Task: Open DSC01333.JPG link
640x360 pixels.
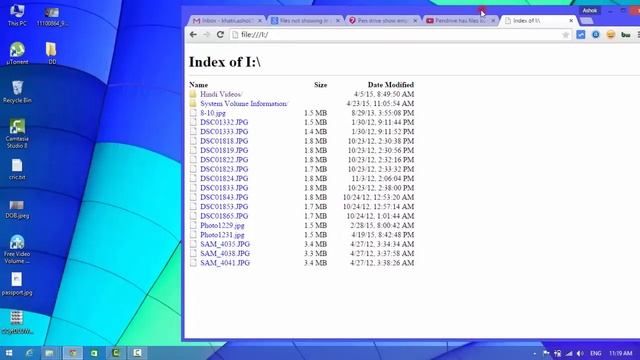Action: 224,132
